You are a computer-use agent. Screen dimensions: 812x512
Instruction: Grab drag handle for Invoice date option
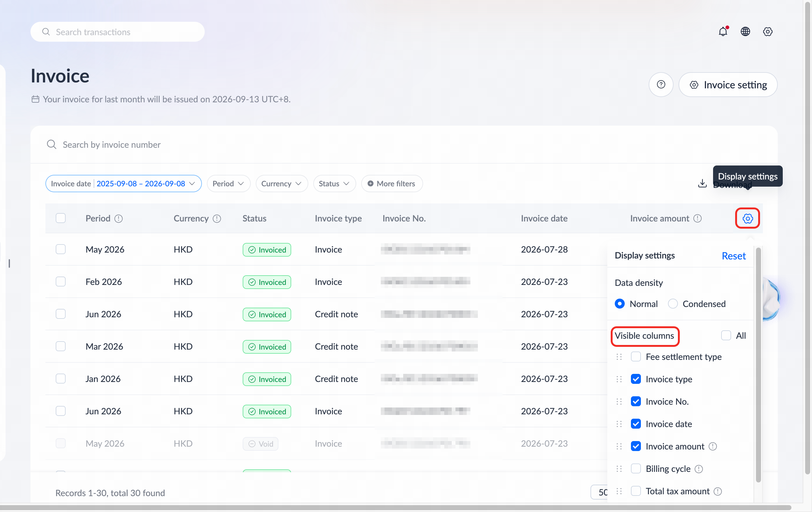pyautogui.click(x=619, y=424)
